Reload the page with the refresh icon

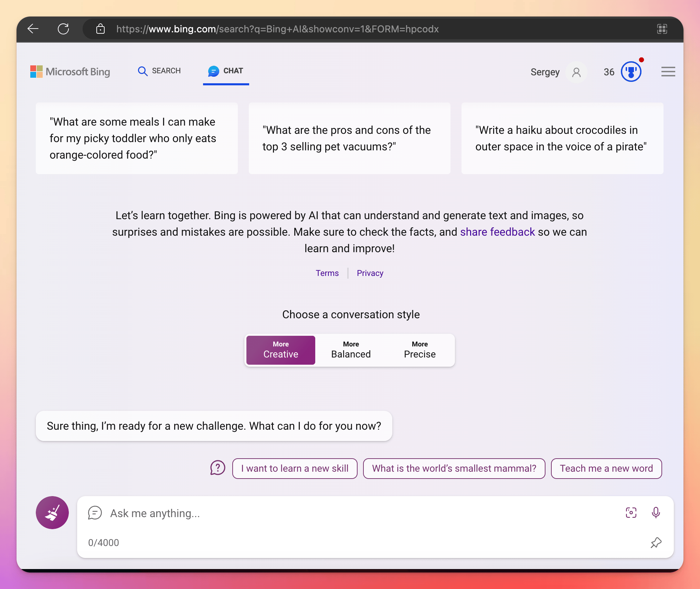click(63, 29)
